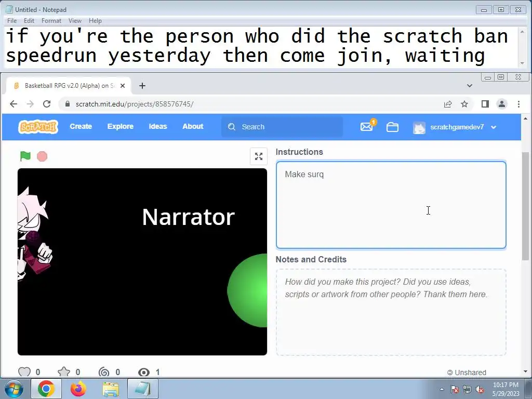
Task: Open Windows Explorer from taskbar
Action: pyautogui.click(x=111, y=390)
